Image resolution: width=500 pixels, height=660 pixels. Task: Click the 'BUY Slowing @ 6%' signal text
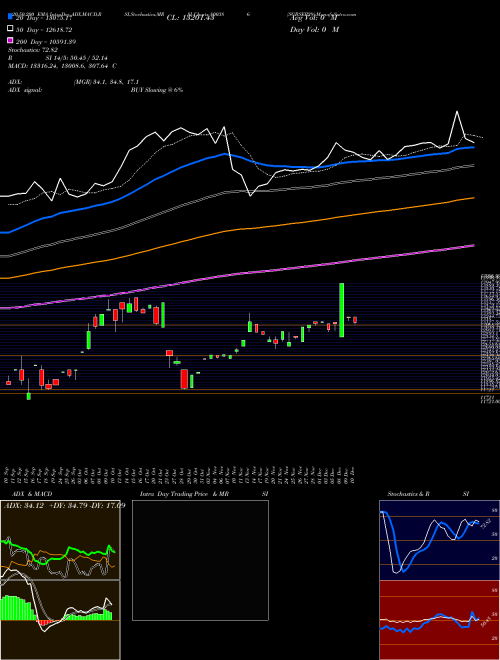157,90
